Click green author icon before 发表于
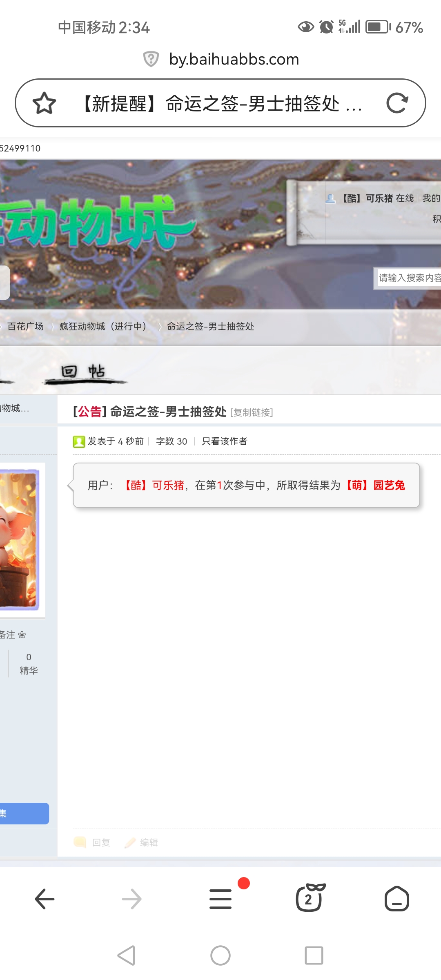The width and height of the screenshot is (441, 980). tap(79, 441)
